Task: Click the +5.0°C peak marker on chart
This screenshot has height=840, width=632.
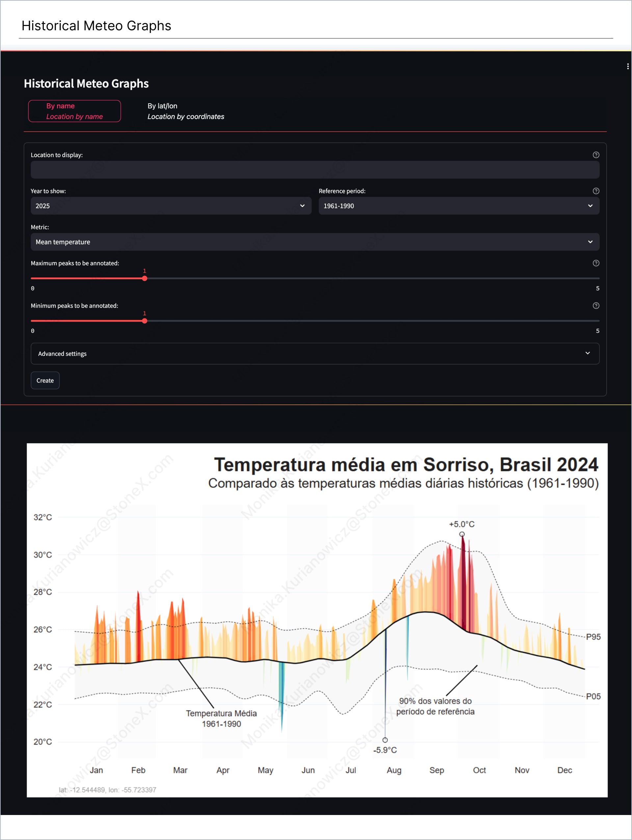Action: coord(461,534)
